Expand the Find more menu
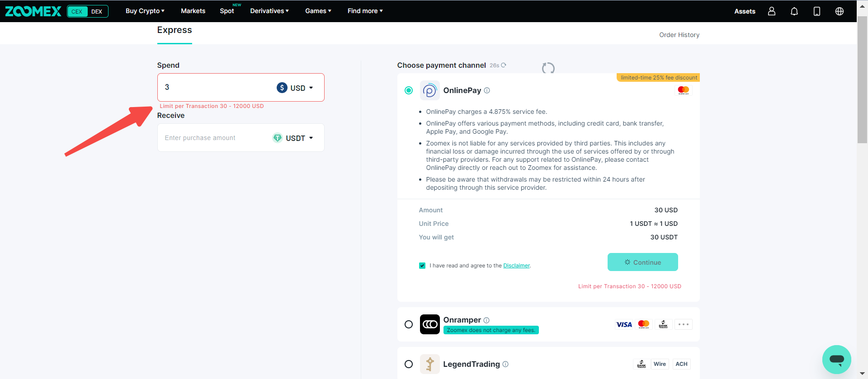This screenshot has height=379, width=868. 365,11
